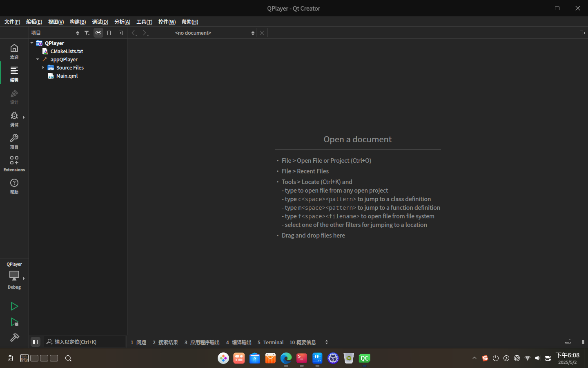Open the output panes selector arrows
Image resolution: width=588 pixels, height=368 pixels.
[326, 342]
